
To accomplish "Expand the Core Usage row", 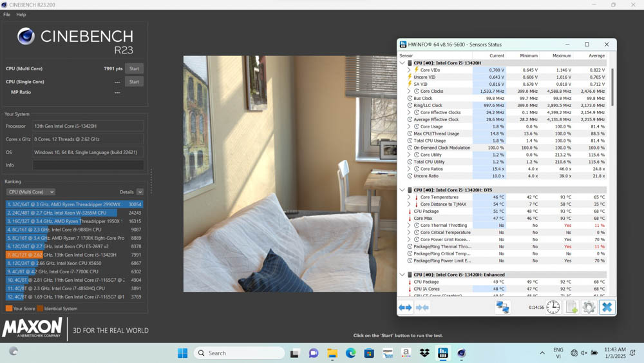I will (x=409, y=126).
